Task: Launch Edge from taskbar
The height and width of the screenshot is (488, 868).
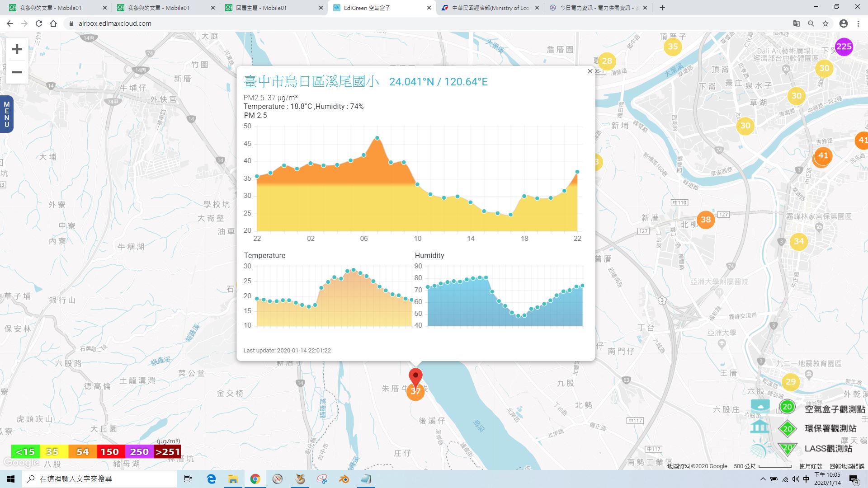Action: [x=211, y=479]
